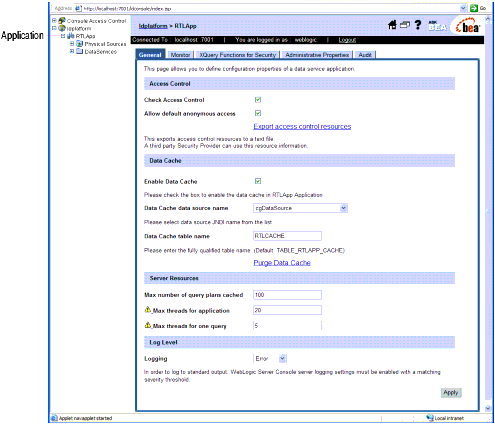
Task: Click Physical Sources icon in tree
Action: [x=79, y=44]
